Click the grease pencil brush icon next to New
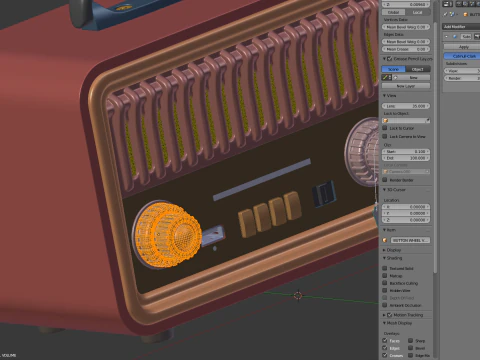Viewport: 480px width, 360px height. tap(386, 77)
